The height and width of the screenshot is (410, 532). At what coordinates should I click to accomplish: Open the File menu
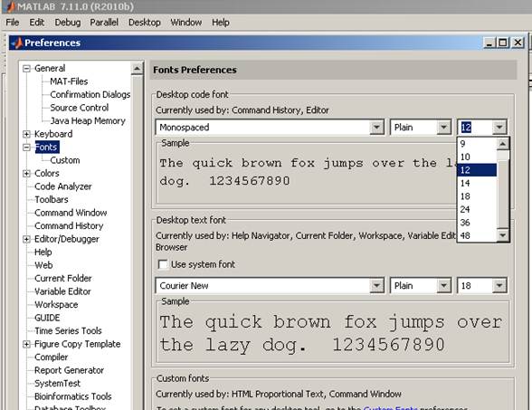point(13,23)
